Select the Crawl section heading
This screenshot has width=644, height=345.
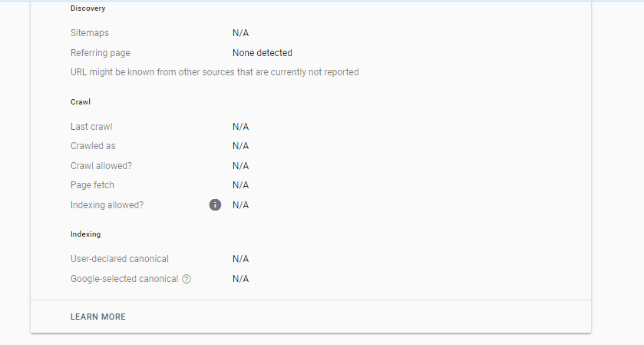81,102
